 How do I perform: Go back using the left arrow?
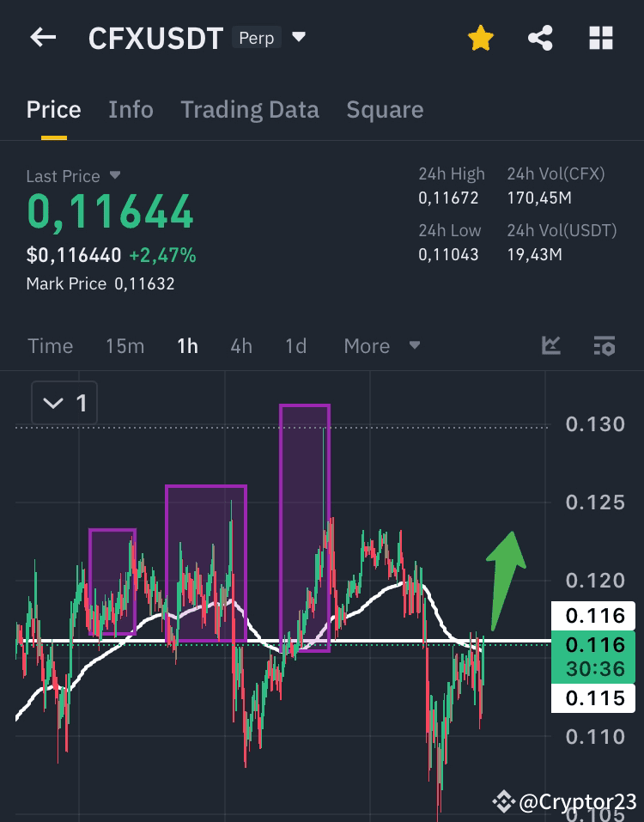[43, 38]
